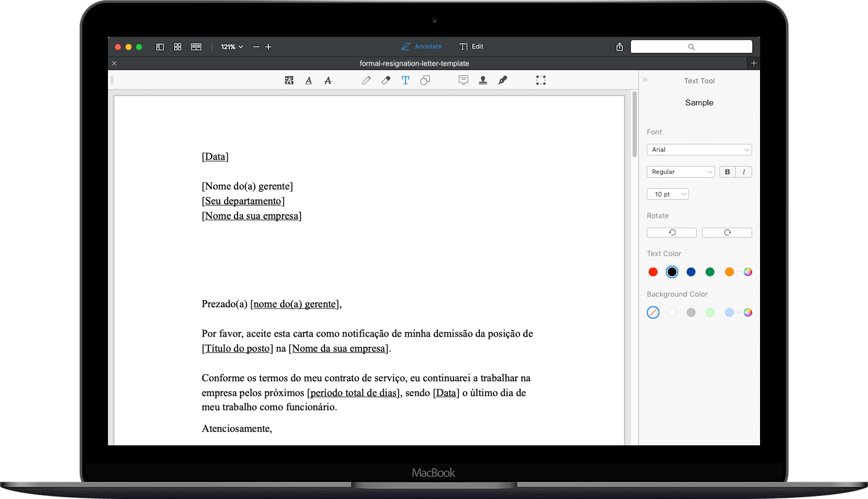Select the formal-resignation-letter-template tab title
The width and height of the screenshot is (868, 499).
coord(414,64)
